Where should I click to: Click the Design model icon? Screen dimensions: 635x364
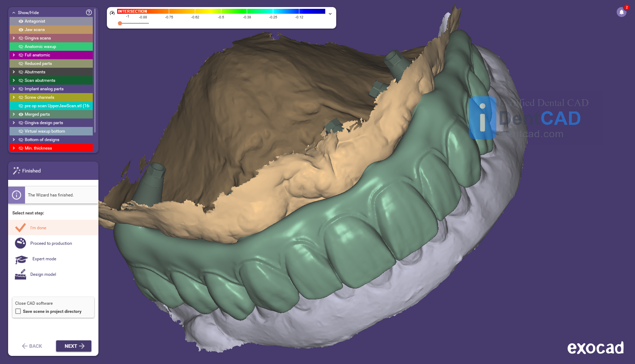point(20,274)
